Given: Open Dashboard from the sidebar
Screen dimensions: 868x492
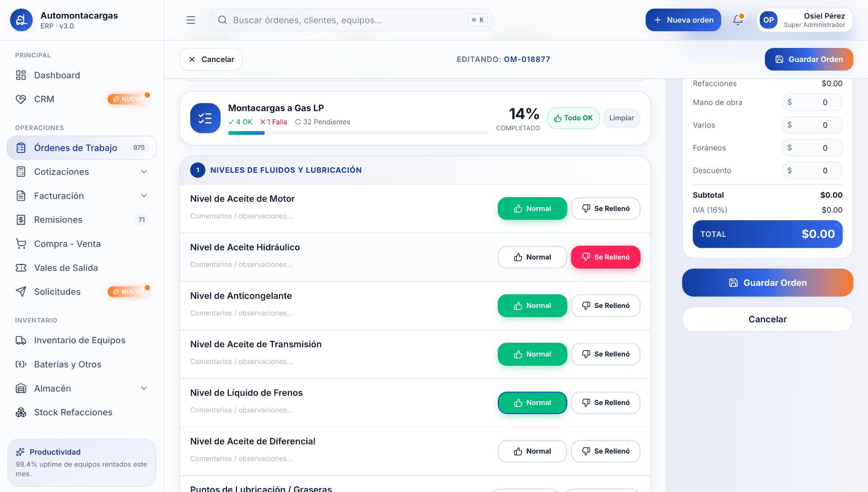Looking at the screenshot, I should [82, 75].
